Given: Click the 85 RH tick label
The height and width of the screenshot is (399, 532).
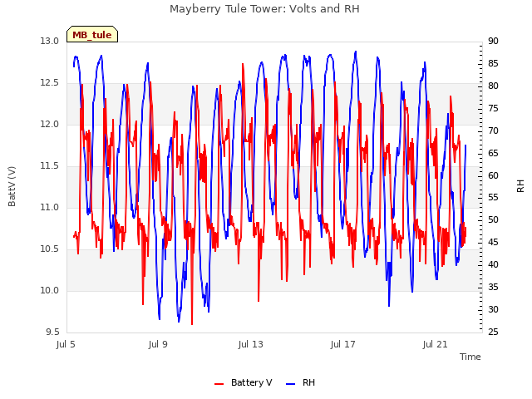Looking at the screenshot, I should pyautogui.click(x=493, y=63).
